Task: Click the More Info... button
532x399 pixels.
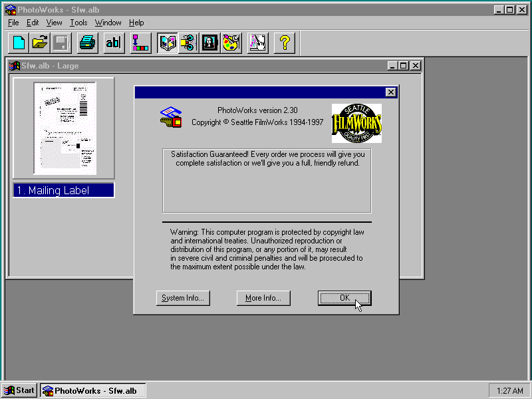Action: point(263,298)
